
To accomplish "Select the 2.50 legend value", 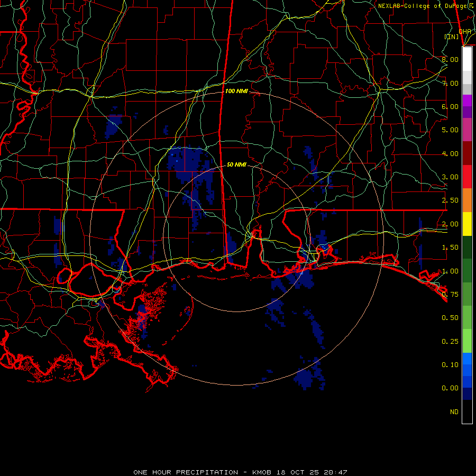I will [x=450, y=200].
